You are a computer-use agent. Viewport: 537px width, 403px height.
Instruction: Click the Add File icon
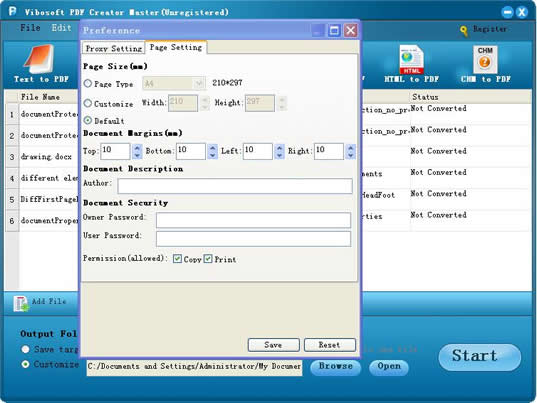coord(21,304)
